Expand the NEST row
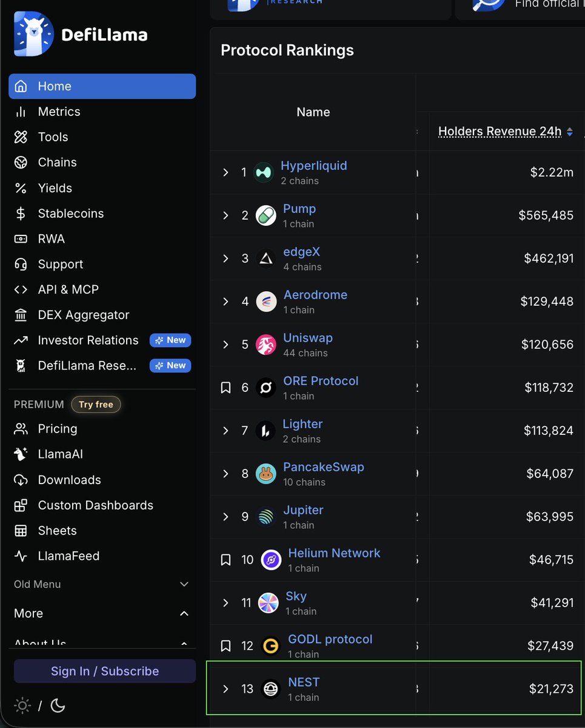 [x=226, y=689]
